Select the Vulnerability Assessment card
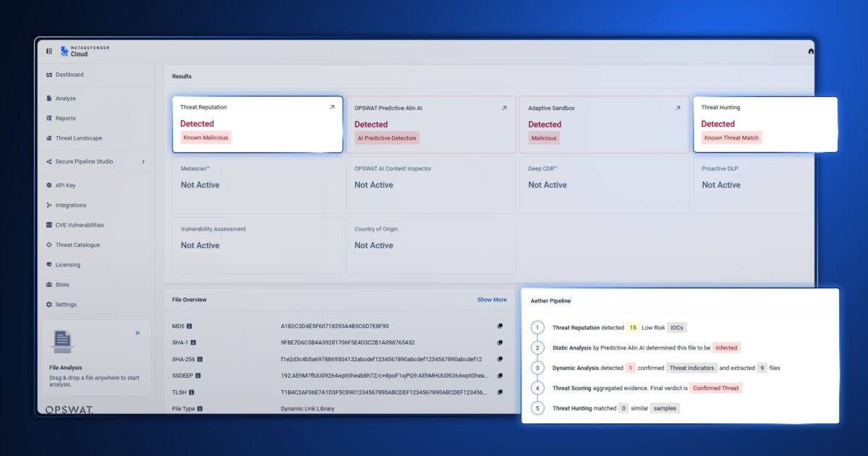Screen dimensions: 868x456 [257, 245]
